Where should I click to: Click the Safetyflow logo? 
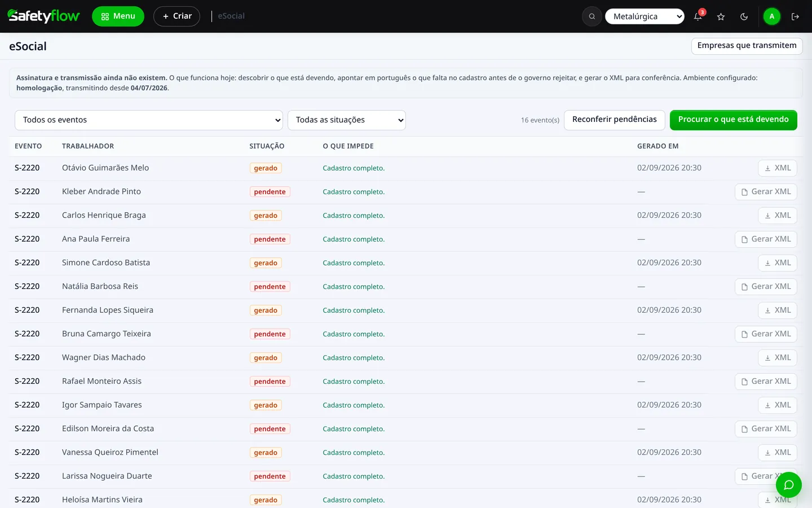[x=44, y=16]
